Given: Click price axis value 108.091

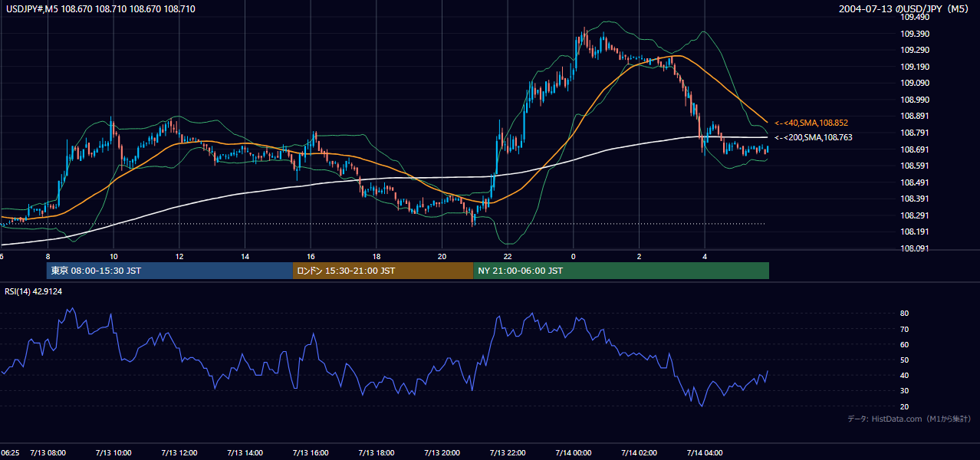Looking at the screenshot, I should pyautogui.click(x=914, y=248).
